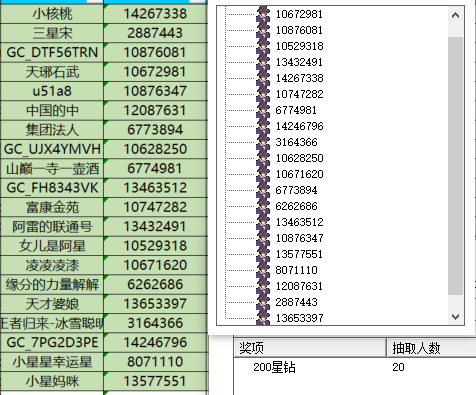Click the 奖项 column header

point(310,348)
